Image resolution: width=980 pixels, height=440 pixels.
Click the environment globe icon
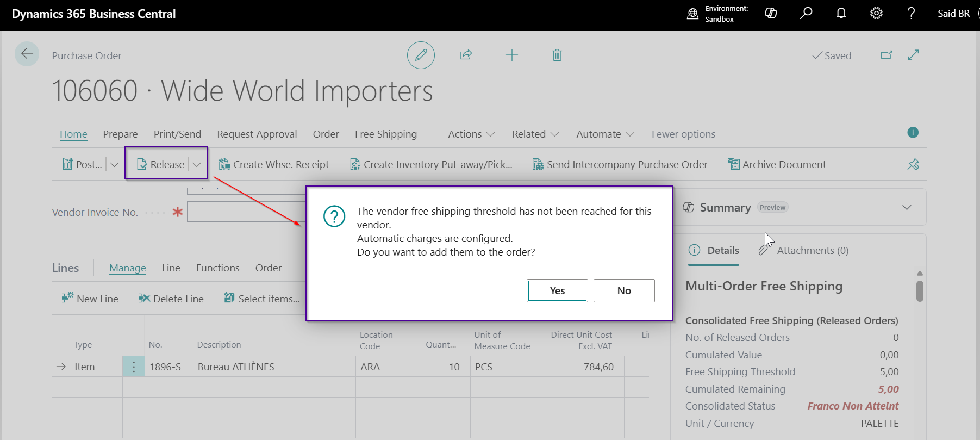[x=692, y=14]
